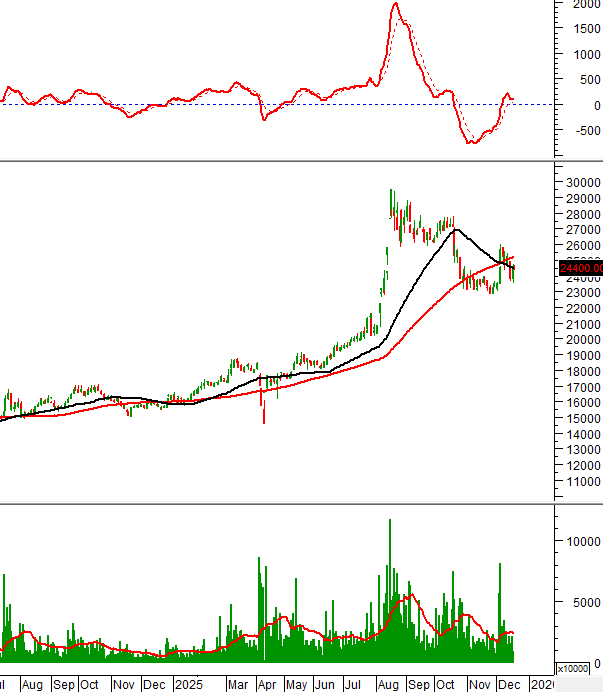Select the 2025 year label on time axis
This screenshot has width=603, height=692.
pos(187,685)
